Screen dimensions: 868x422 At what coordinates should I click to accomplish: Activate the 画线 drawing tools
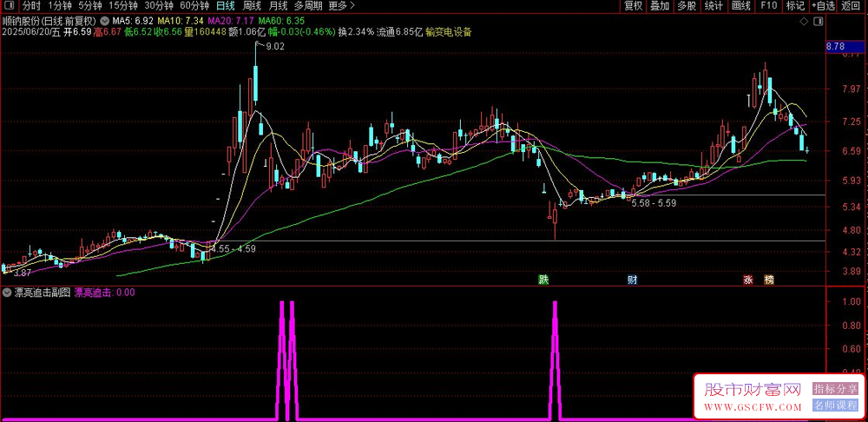click(x=740, y=5)
